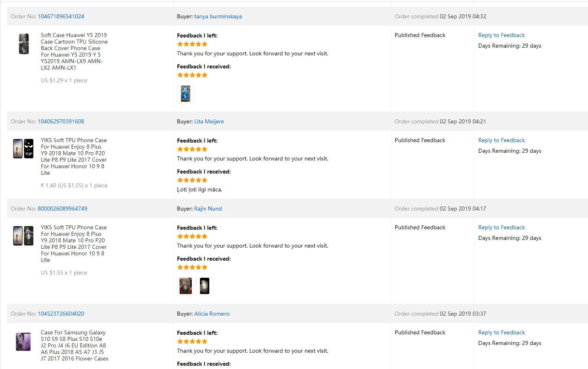This screenshot has height=369, width=588.
Task: Open Rajiv Nund's YIKS phone case product thumbnail
Action: click(x=23, y=235)
